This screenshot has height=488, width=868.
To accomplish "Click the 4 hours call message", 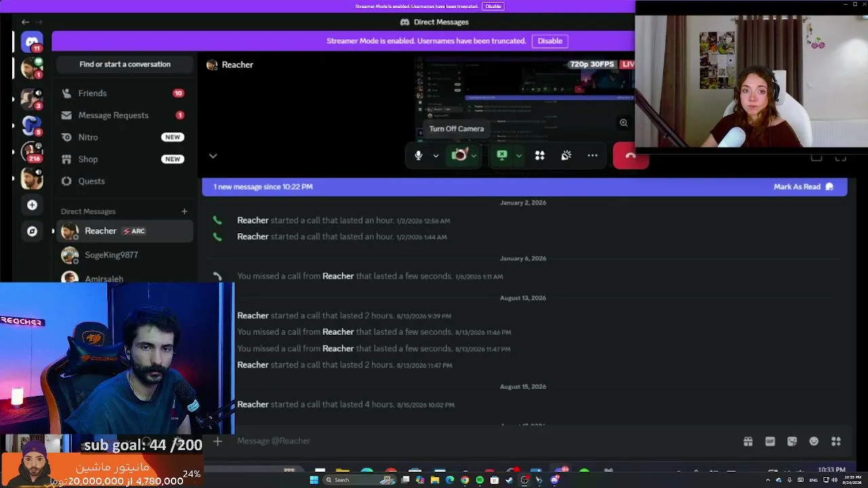I will 346,405.
